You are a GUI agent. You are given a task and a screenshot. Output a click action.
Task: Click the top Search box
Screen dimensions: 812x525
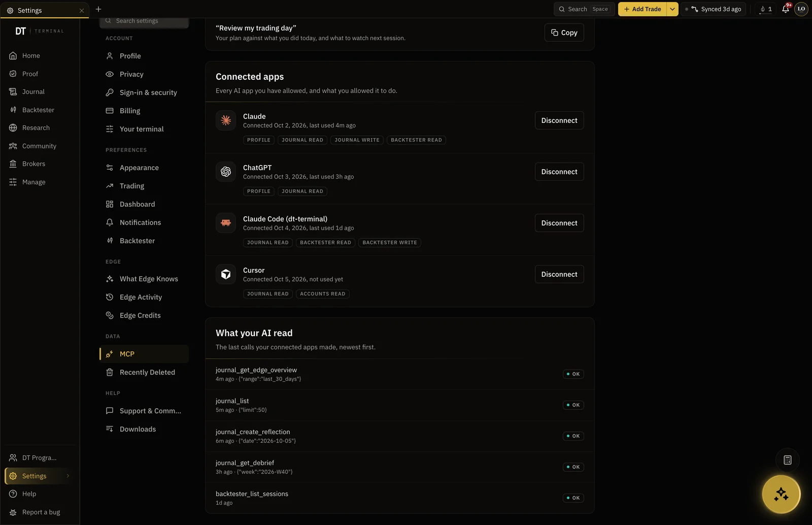coord(585,9)
